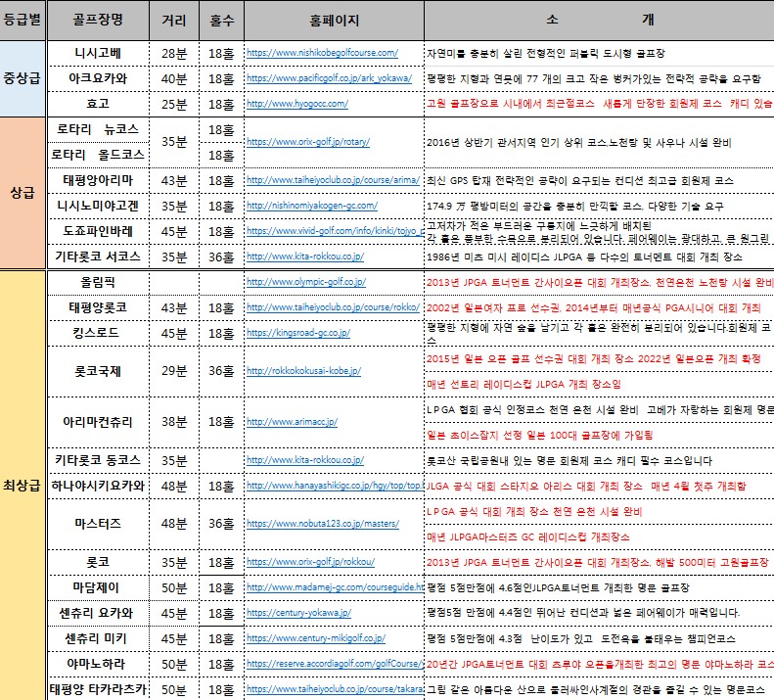Select the 홈페이지 column header
The width and height of the screenshot is (774, 700).
[x=335, y=21]
